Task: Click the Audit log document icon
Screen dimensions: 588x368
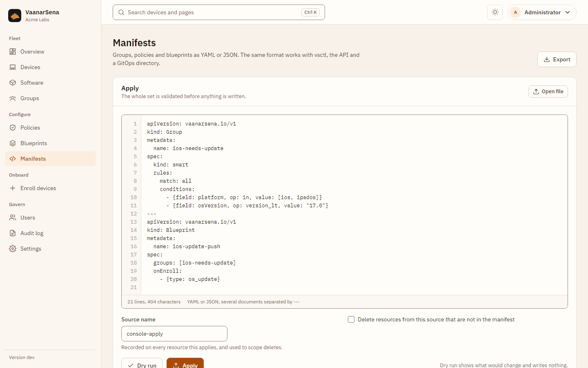Action: [13, 233]
